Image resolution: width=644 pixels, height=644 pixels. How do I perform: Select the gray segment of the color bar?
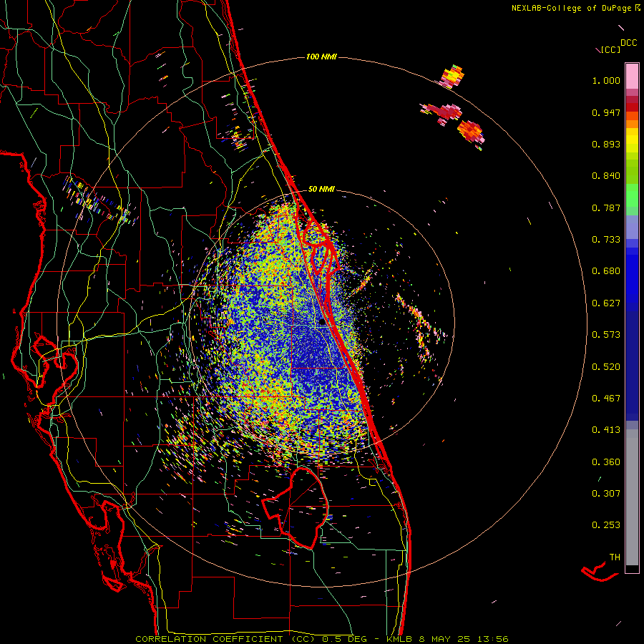point(632,497)
